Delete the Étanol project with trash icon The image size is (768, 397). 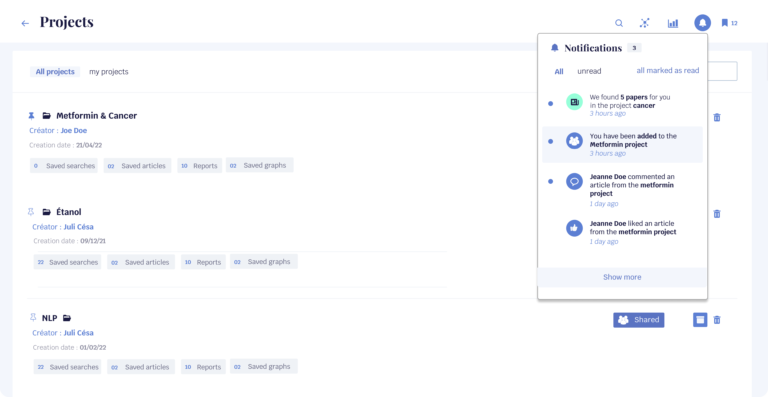[717, 214]
